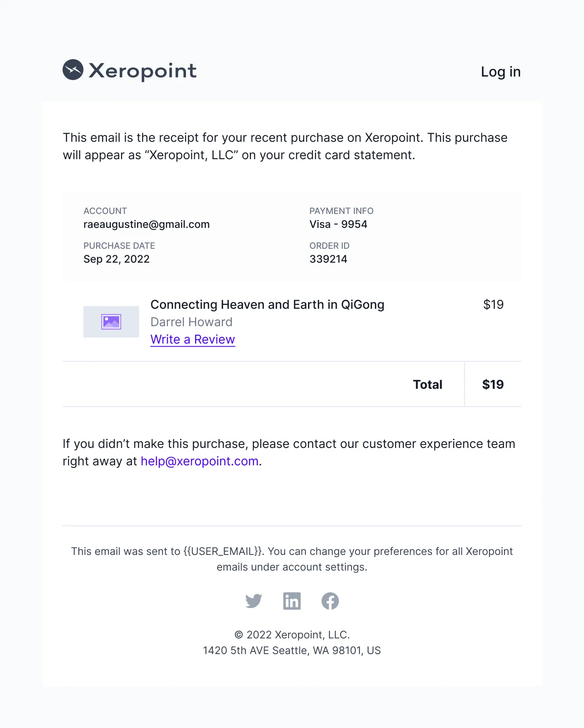Click the bold $19 total amount
The image size is (584, 728).
[x=493, y=384]
